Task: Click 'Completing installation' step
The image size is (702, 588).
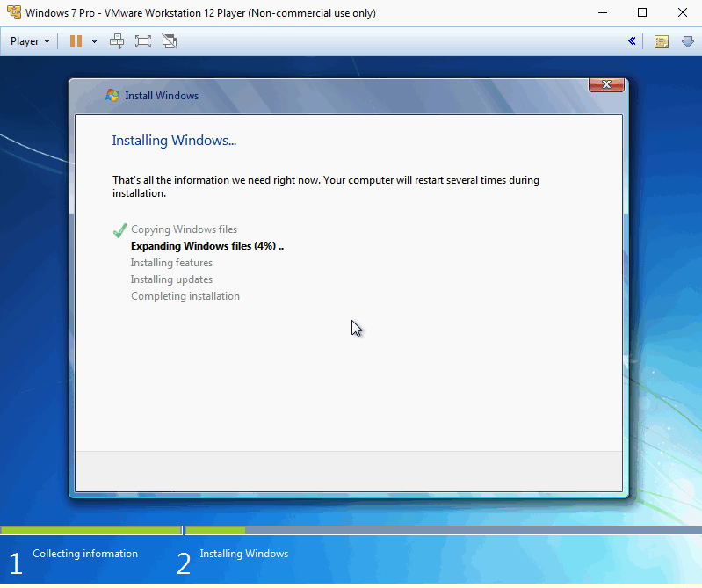Action: [185, 296]
